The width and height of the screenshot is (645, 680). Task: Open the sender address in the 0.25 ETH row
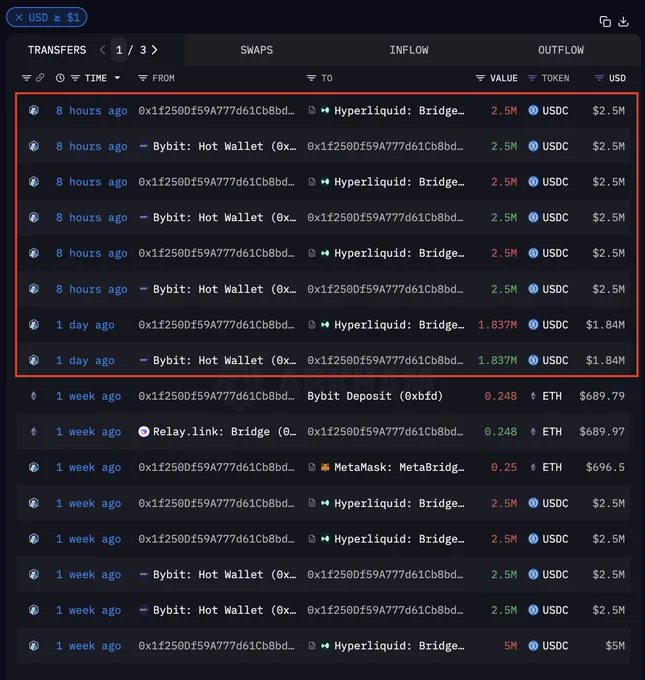coord(216,467)
